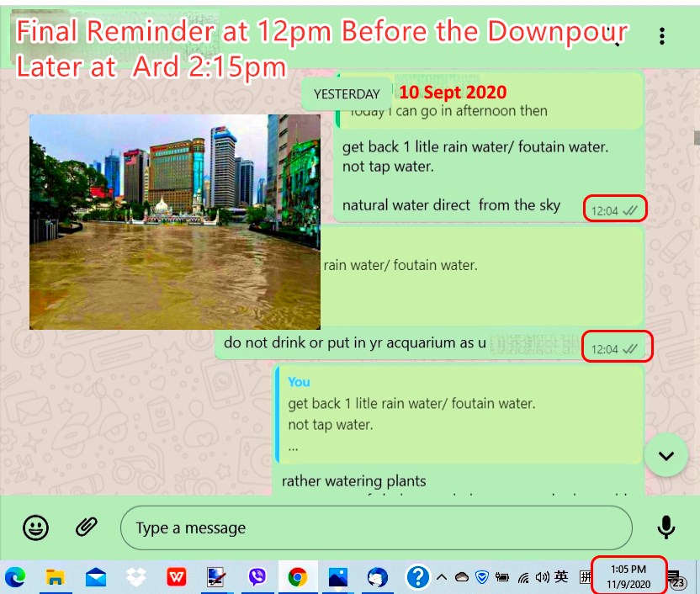Open Viber from the taskbar
Screen dimensions: 700x594
[257, 577]
